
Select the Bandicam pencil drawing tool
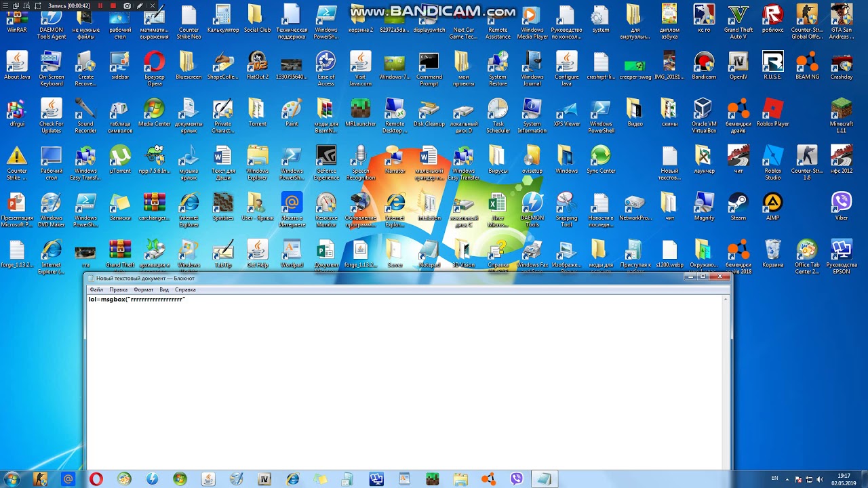click(140, 5)
